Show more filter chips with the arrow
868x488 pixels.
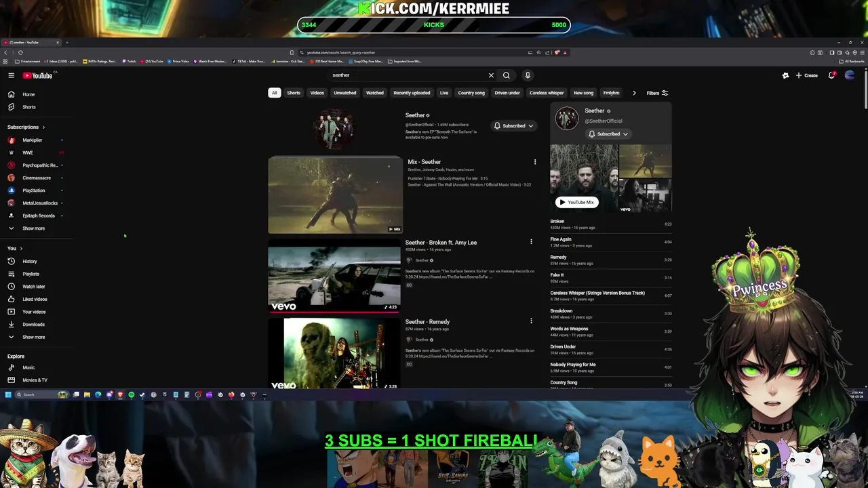(x=634, y=93)
